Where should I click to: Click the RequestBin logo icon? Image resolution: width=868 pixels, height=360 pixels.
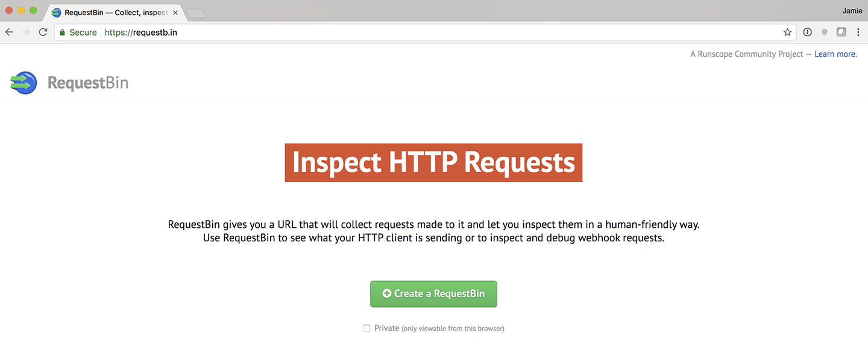pyautogui.click(x=24, y=83)
